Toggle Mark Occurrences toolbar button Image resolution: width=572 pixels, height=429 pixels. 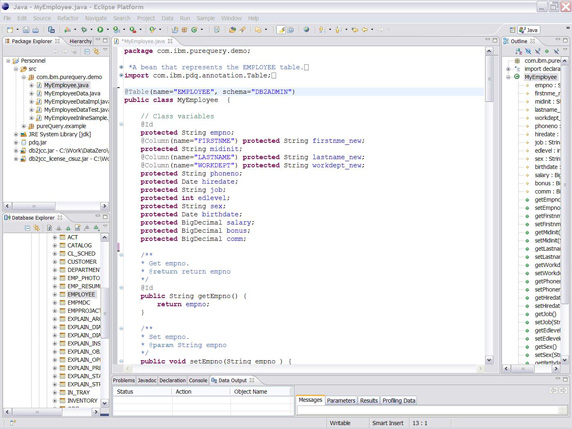click(x=281, y=30)
